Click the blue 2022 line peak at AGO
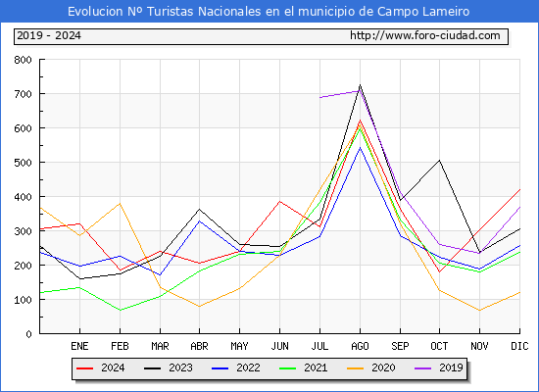Screen dimensions: 539x392 (x=360, y=148)
